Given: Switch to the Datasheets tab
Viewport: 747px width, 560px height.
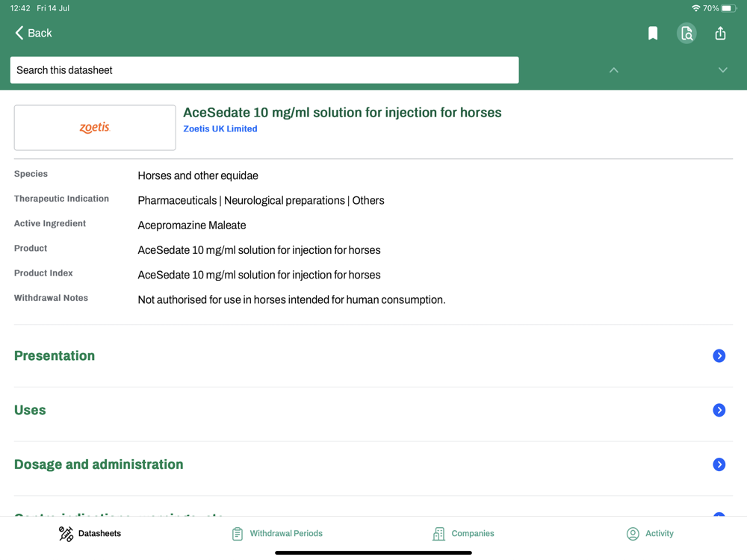Looking at the screenshot, I should click(x=90, y=534).
